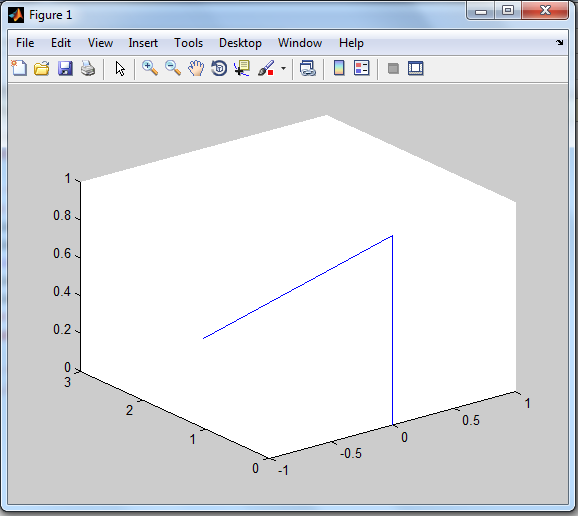Close the Figure 1 window
Image resolution: width=578 pixels, height=516 pixels.
point(545,10)
